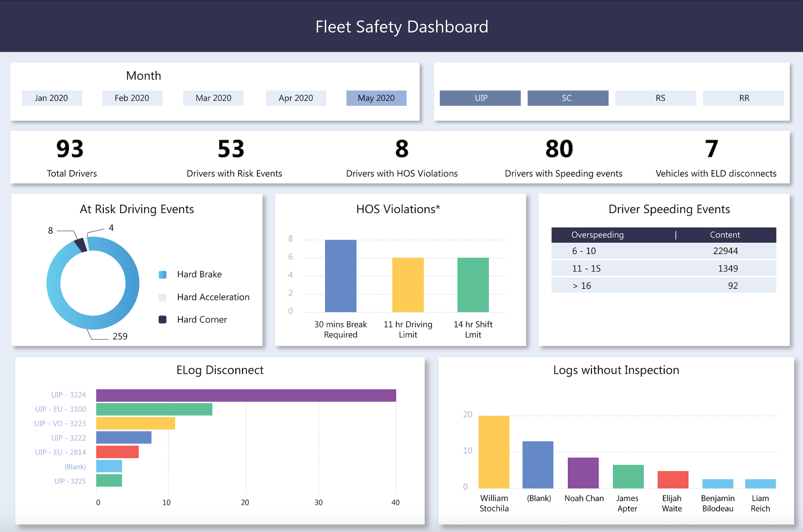Click the 30 mins Break Required bar

pyautogui.click(x=340, y=276)
